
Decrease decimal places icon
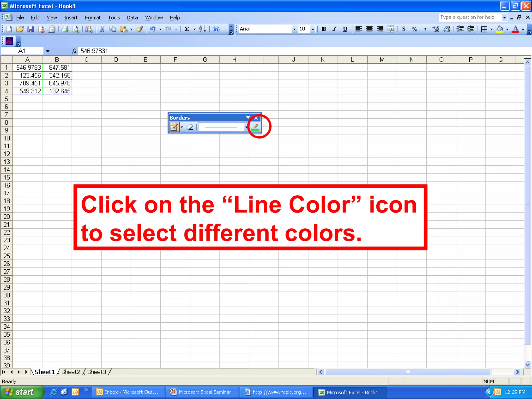(447, 29)
